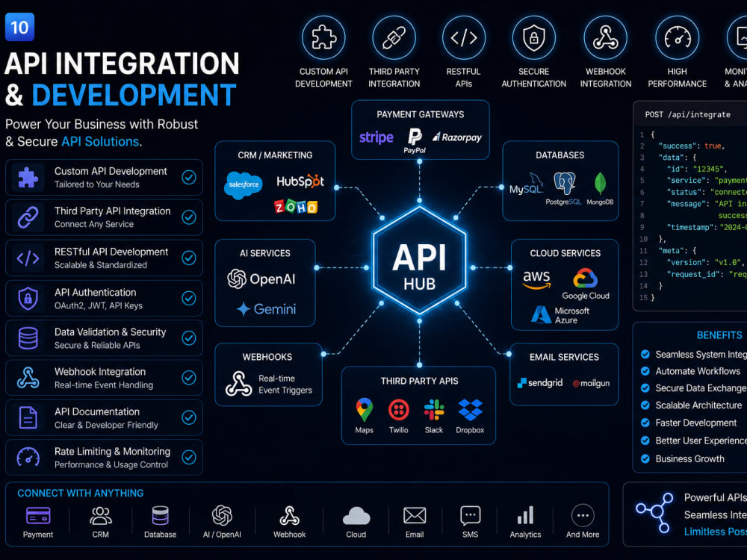The image size is (747, 560).
Task: Click the AI / OpenAI icon in bottom bar
Action: [222, 515]
